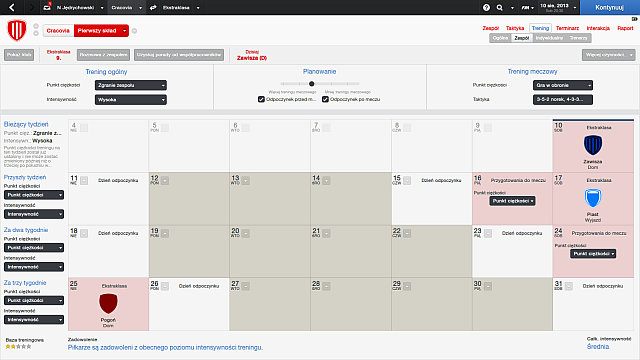Open the Zawisza (D) match link

click(252, 58)
